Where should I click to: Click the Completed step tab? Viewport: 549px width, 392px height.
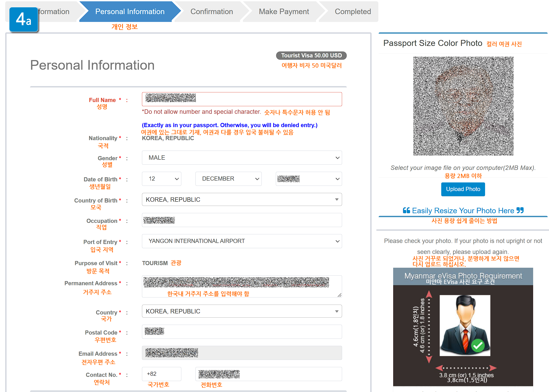coord(353,11)
